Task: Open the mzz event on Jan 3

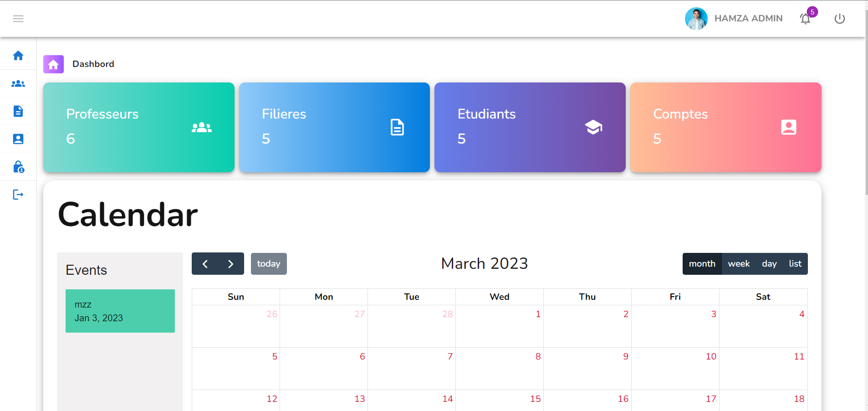Action: click(x=120, y=311)
